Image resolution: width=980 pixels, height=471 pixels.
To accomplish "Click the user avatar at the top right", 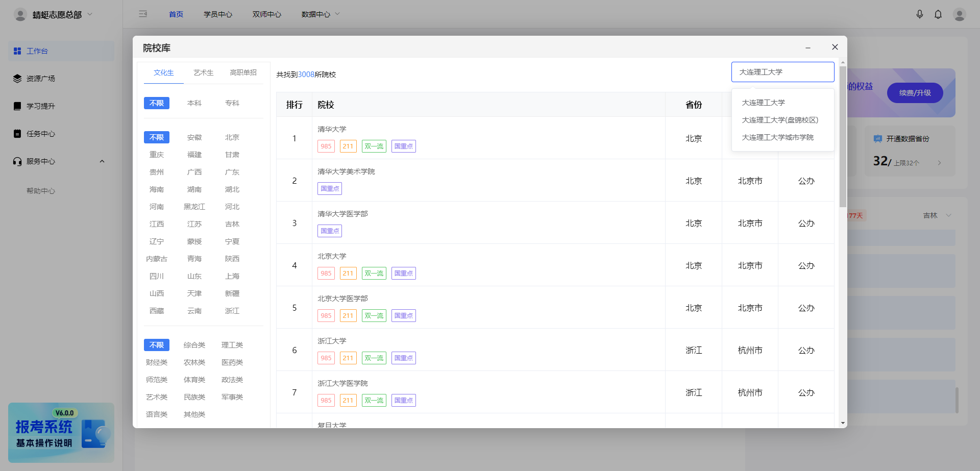I will (960, 14).
